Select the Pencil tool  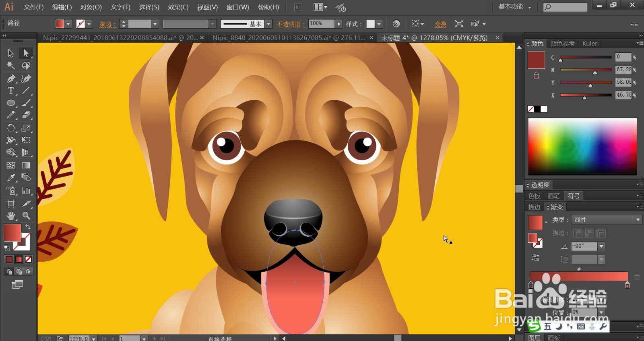click(x=11, y=115)
